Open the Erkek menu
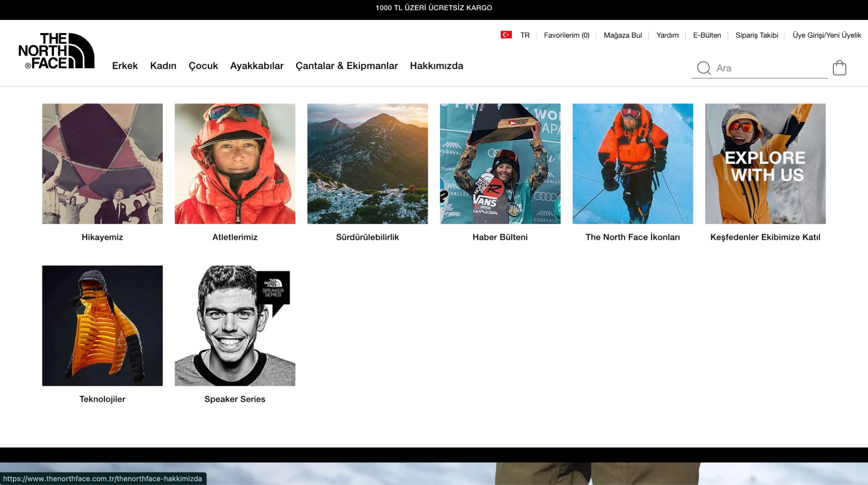Screen dimensions: 868x485 [125, 66]
